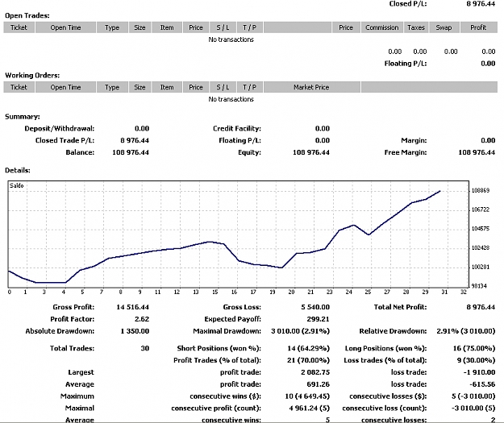The height and width of the screenshot is (423, 504).
Task: Select the Ticket column header in Open Trades
Action: point(19,27)
